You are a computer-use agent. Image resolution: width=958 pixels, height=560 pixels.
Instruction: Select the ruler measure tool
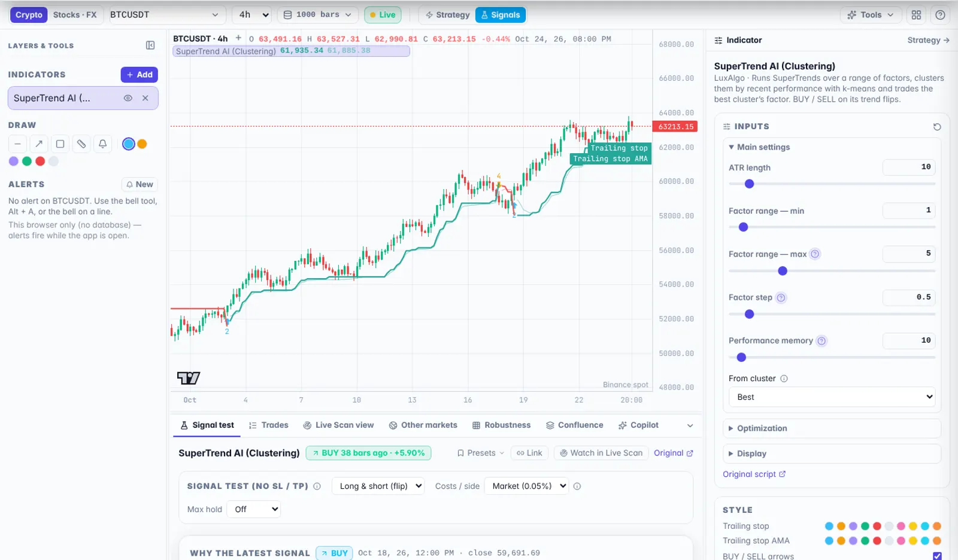click(81, 144)
